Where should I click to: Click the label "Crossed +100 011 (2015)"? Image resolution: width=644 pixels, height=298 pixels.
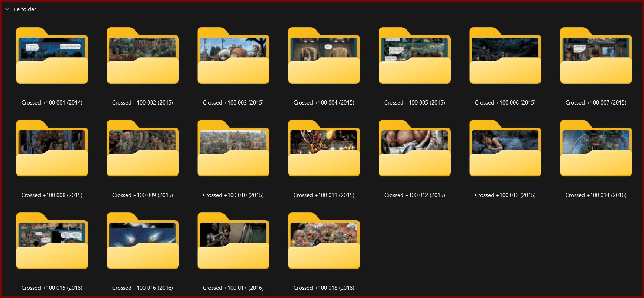324,195
